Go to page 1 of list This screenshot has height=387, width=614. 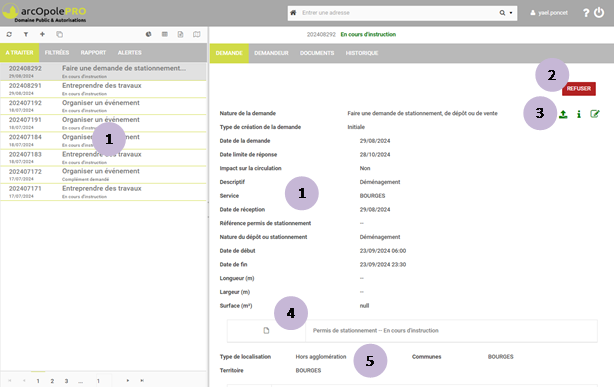[38, 381]
